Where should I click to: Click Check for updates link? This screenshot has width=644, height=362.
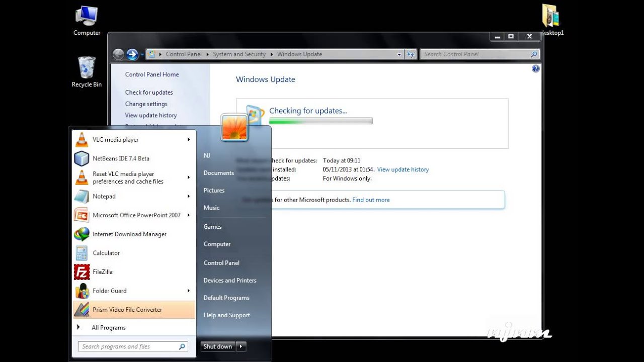coord(149,93)
